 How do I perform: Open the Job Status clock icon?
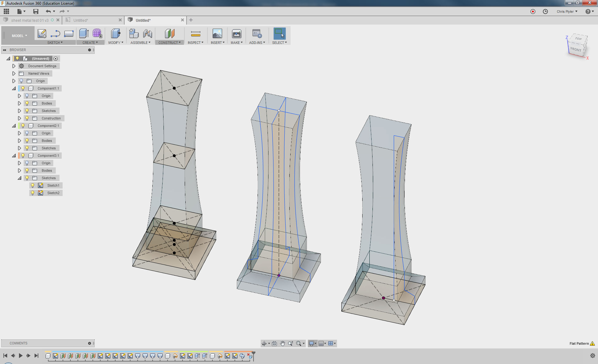tap(545, 12)
